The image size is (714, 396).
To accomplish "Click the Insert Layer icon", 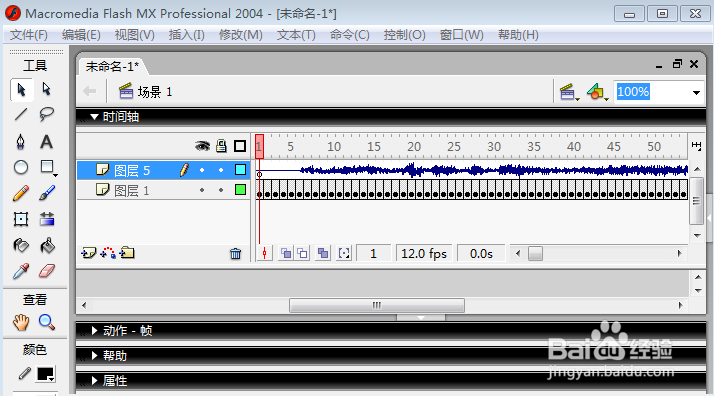I will click(89, 253).
